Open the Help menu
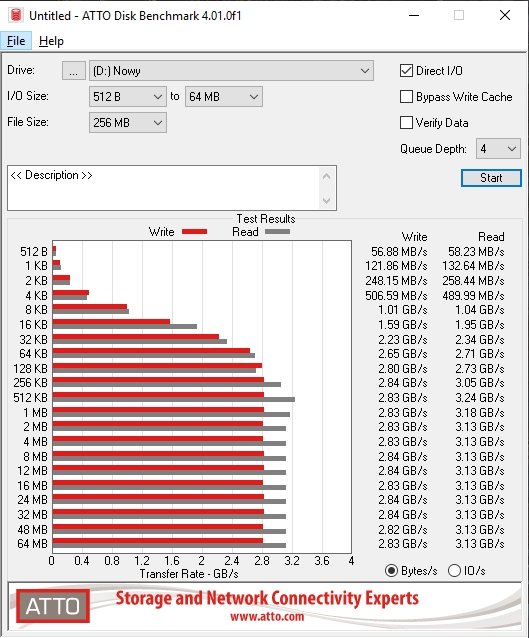This screenshot has height=638, width=529. click(x=51, y=41)
